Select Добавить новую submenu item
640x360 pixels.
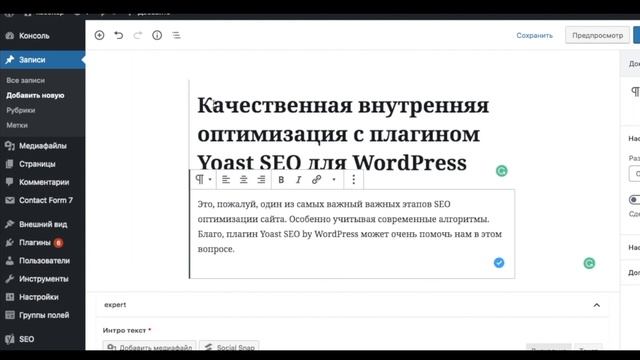(x=35, y=95)
